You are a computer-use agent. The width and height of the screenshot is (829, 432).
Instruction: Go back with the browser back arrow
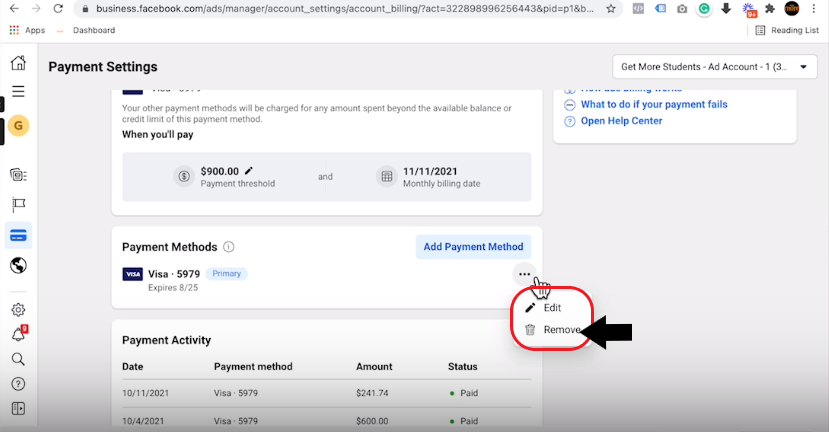14,8
